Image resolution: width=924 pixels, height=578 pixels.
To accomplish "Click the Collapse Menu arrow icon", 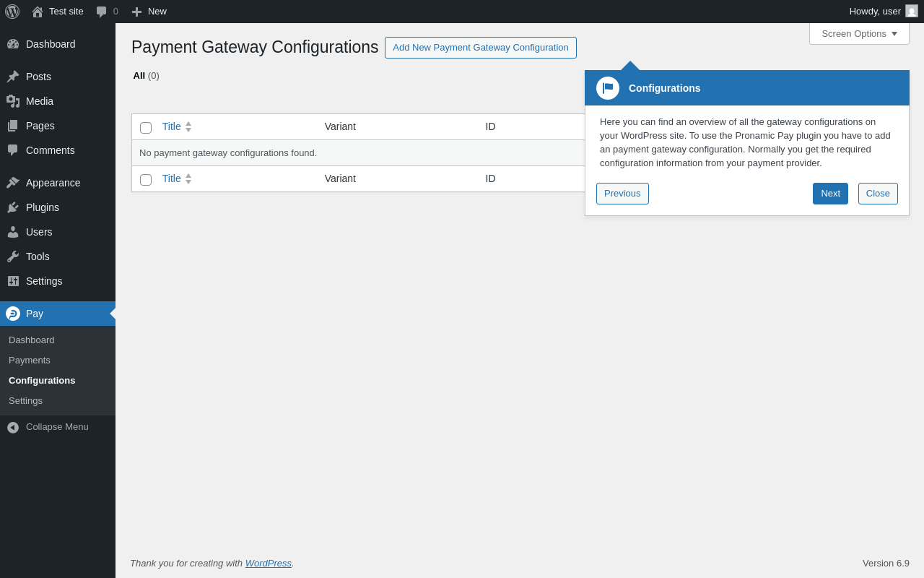I will coord(13,427).
